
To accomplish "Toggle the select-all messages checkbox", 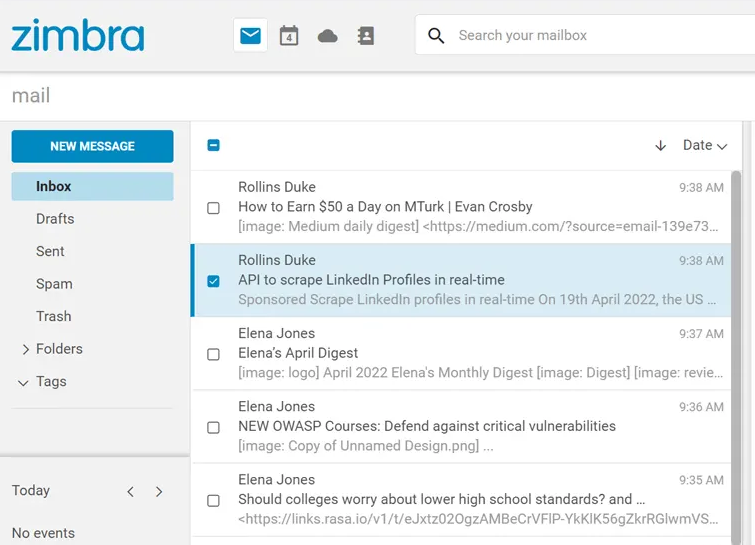I will (x=213, y=145).
